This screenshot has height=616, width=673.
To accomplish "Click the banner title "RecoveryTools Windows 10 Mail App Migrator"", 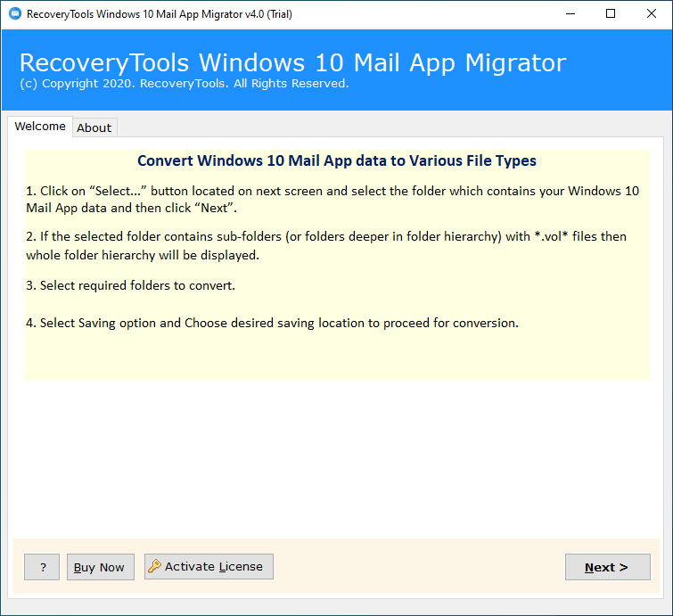I will point(292,62).
